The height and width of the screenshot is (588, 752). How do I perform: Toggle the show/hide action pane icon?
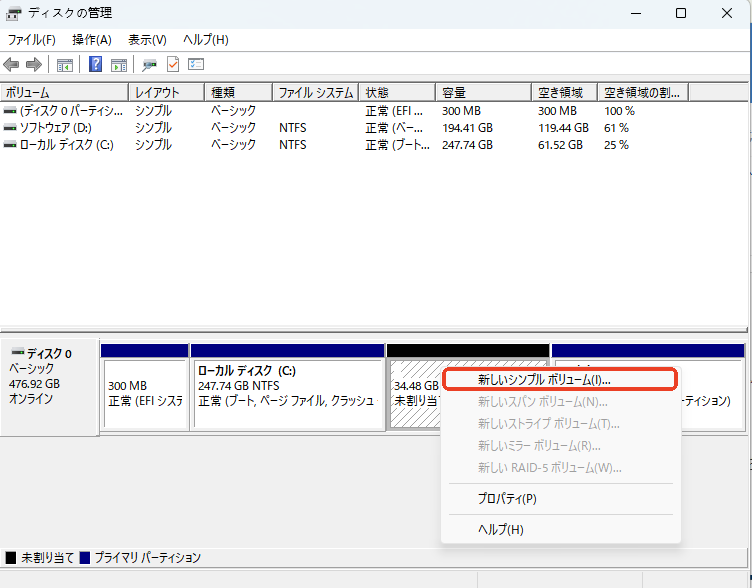pyautogui.click(x=118, y=65)
